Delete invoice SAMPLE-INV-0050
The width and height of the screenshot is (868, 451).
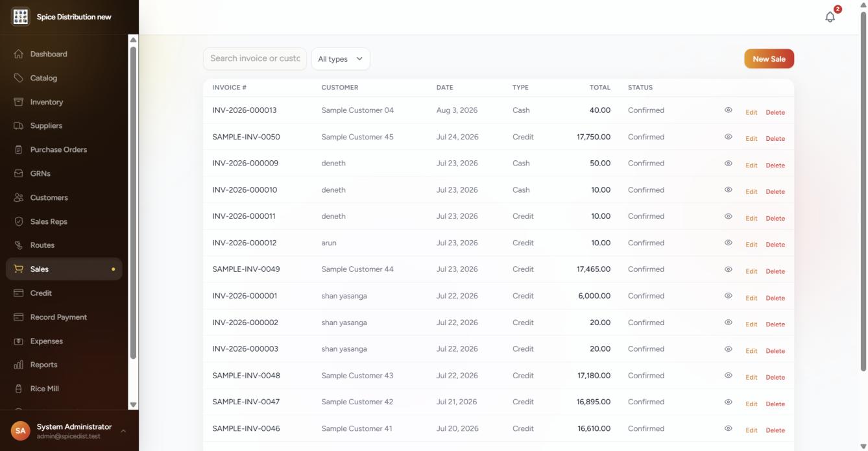(775, 139)
